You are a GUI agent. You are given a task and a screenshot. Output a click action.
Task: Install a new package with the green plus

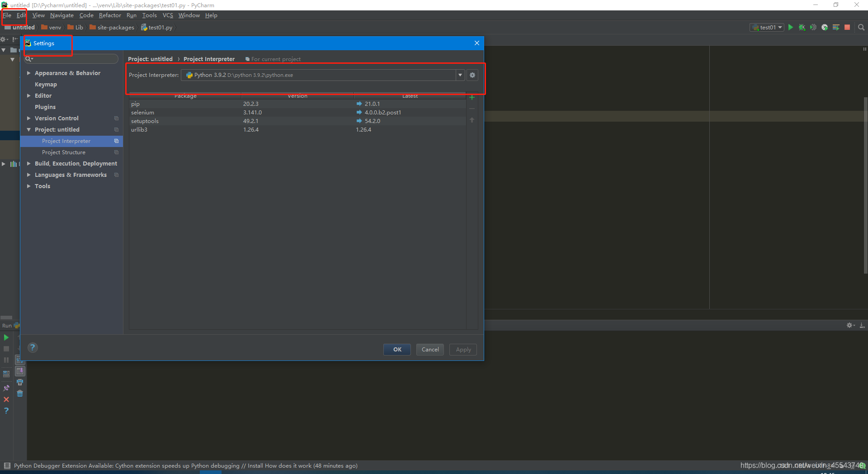472,97
